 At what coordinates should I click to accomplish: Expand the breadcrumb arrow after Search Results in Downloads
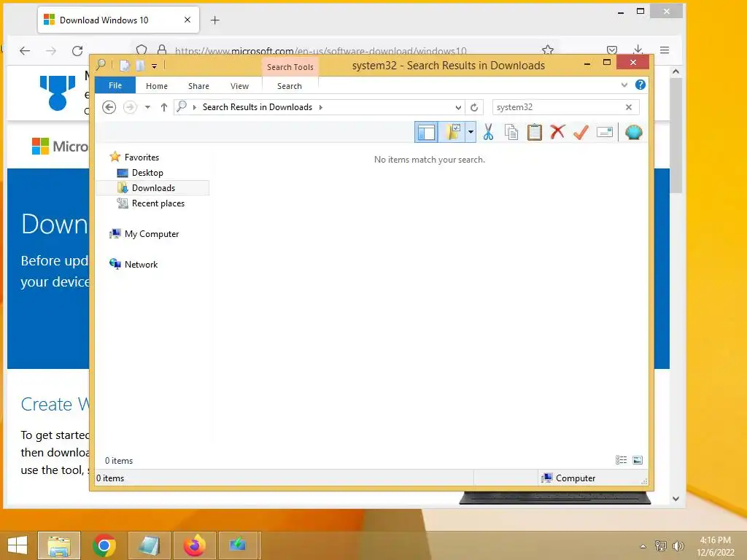click(x=321, y=107)
